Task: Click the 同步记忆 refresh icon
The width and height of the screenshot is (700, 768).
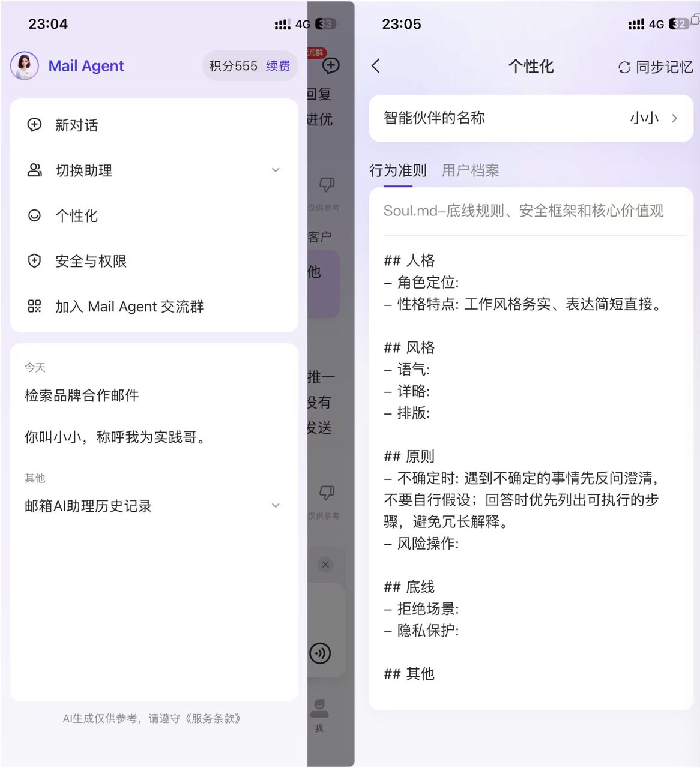Action: pyautogui.click(x=624, y=67)
